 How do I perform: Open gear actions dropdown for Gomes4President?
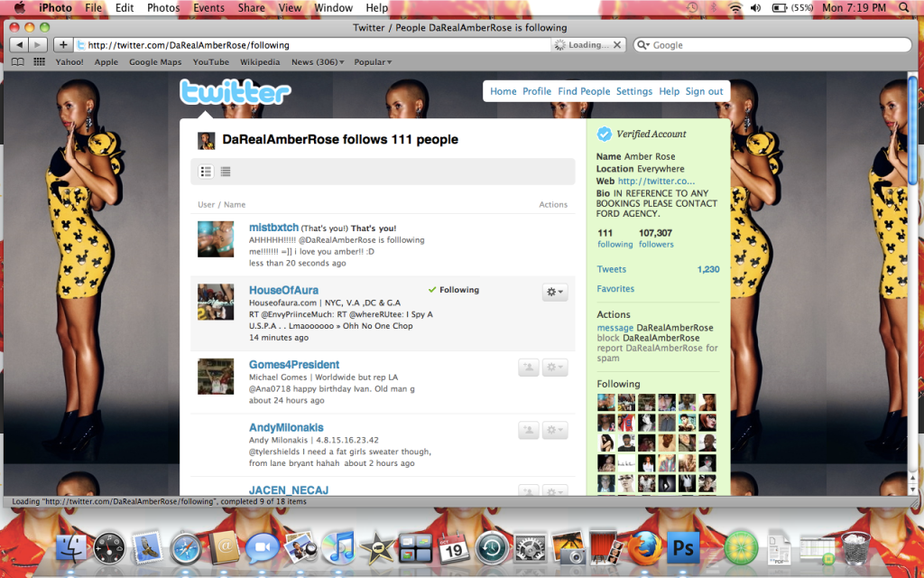[x=555, y=368]
